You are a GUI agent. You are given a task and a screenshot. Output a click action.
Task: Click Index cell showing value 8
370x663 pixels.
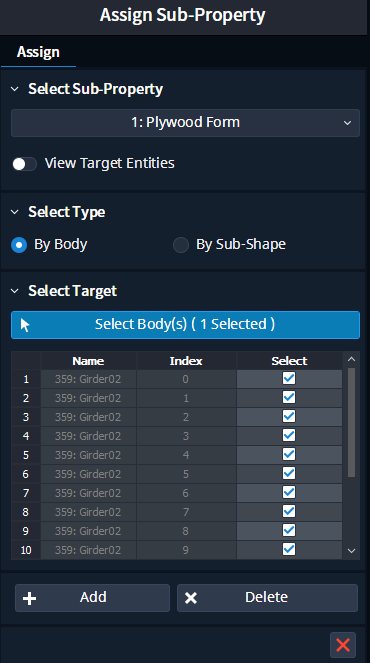tap(186, 531)
